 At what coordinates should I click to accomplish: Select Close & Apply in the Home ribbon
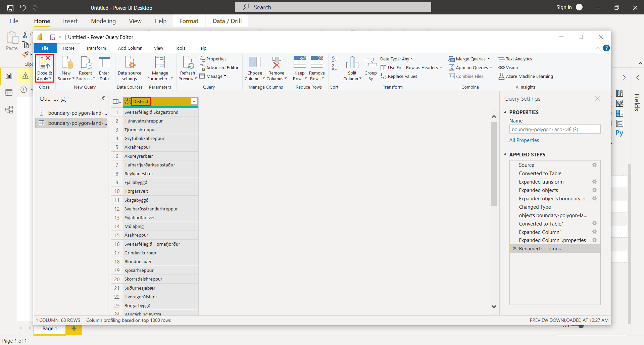pos(44,68)
